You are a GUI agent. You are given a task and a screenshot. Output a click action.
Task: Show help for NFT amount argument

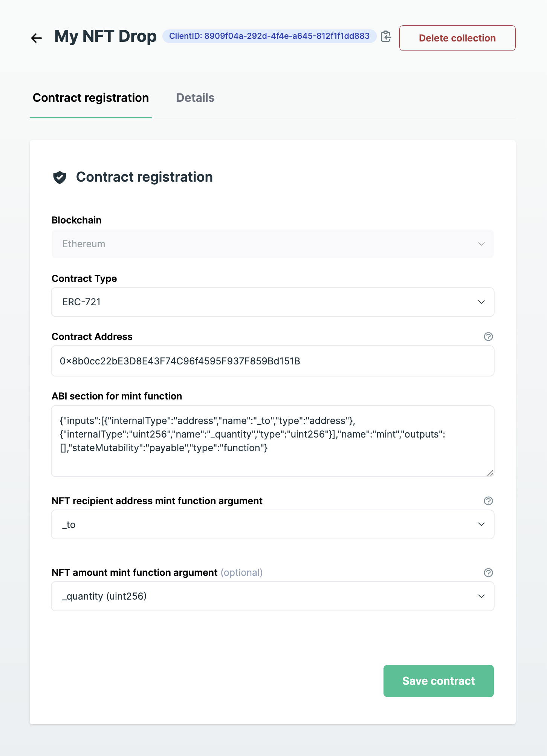[488, 573]
